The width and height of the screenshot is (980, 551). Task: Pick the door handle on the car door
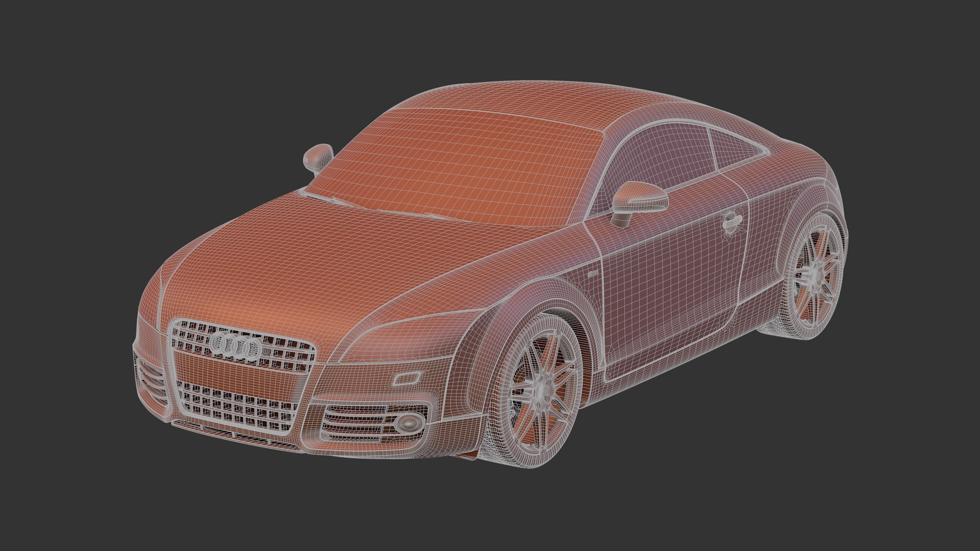[732, 221]
